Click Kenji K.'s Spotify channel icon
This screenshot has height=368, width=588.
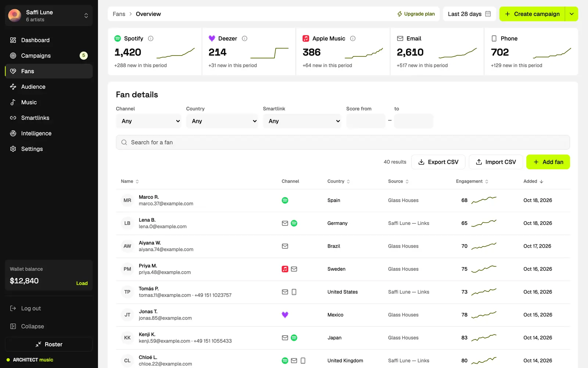coord(294,338)
